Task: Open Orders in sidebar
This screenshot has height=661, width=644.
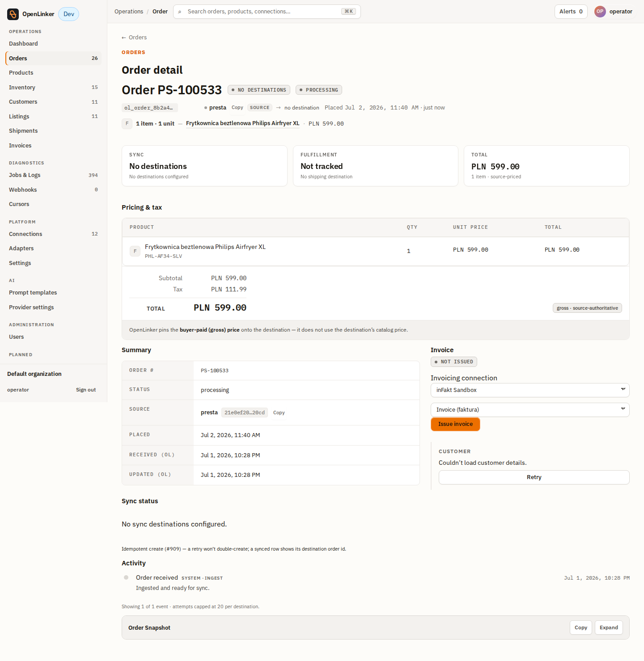Action: tap(53, 58)
